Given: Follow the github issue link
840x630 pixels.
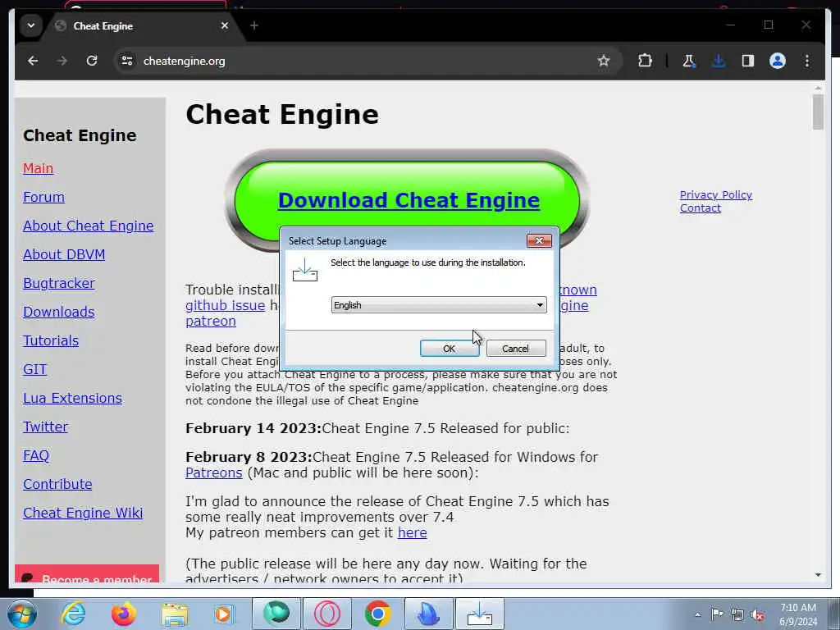Looking at the screenshot, I should (x=225, y=305).
